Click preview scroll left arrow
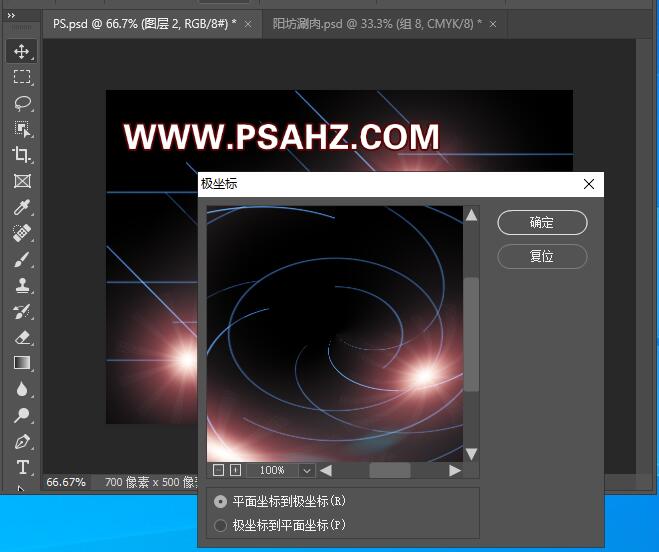This screenshot has height=552, width=659. coord(326,470)
